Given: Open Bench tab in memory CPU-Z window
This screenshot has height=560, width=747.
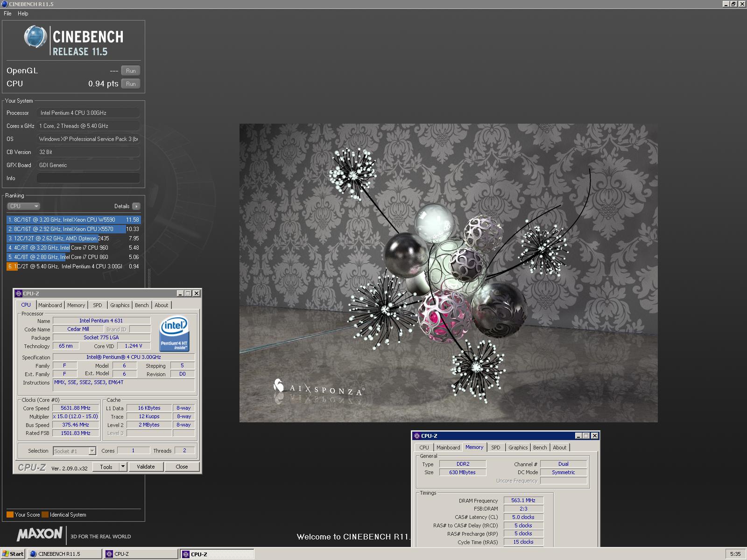Looking at the screenshot, I should (540, 448).
